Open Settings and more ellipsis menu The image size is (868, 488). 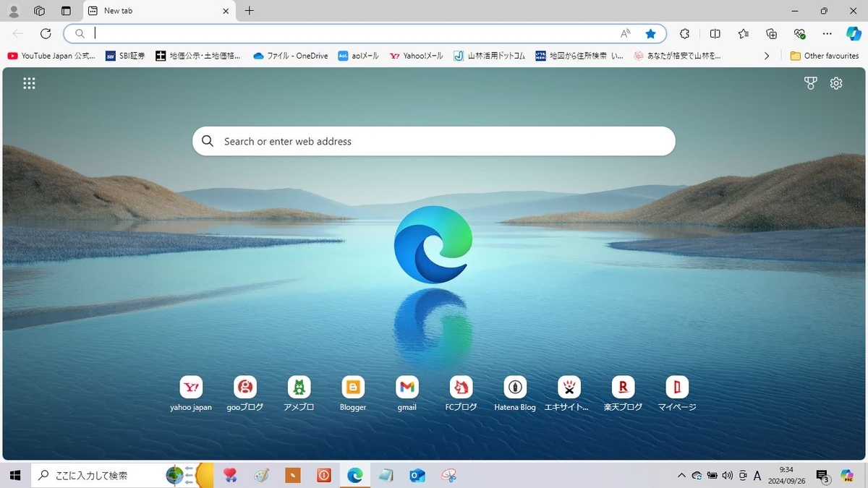click(827, 33)
